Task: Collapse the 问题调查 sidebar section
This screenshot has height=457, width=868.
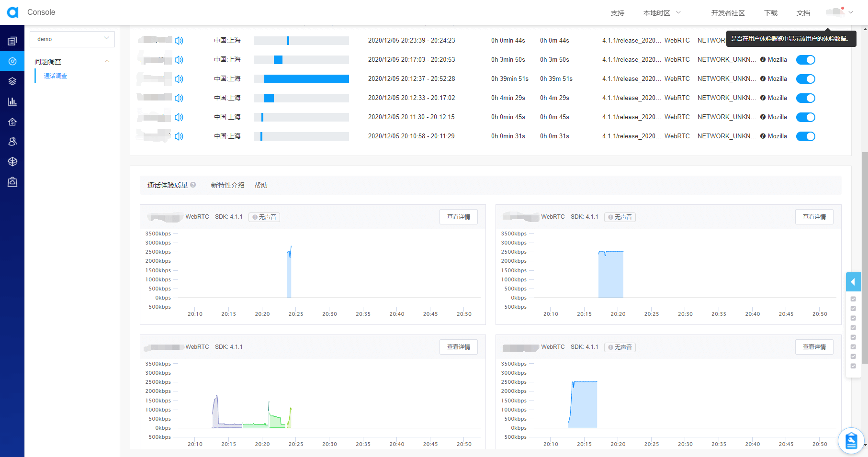Action: click(107, 61)
